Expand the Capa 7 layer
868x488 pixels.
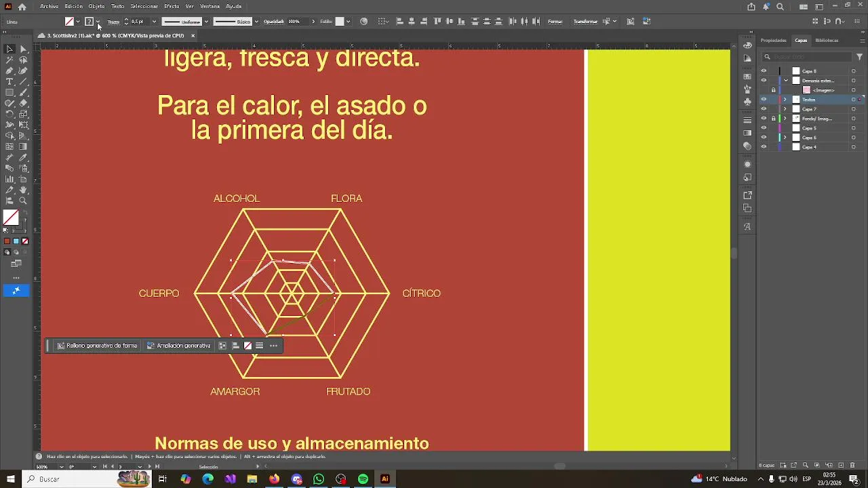786,109
